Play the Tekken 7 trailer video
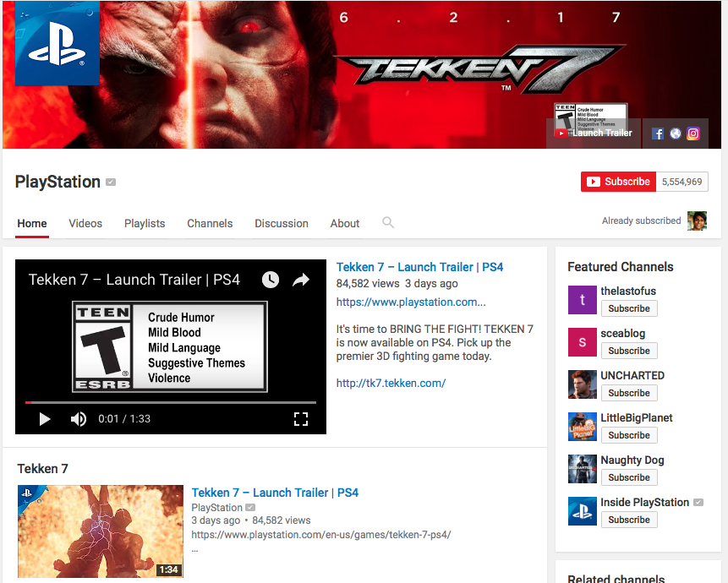 click(x=45, y=419)
